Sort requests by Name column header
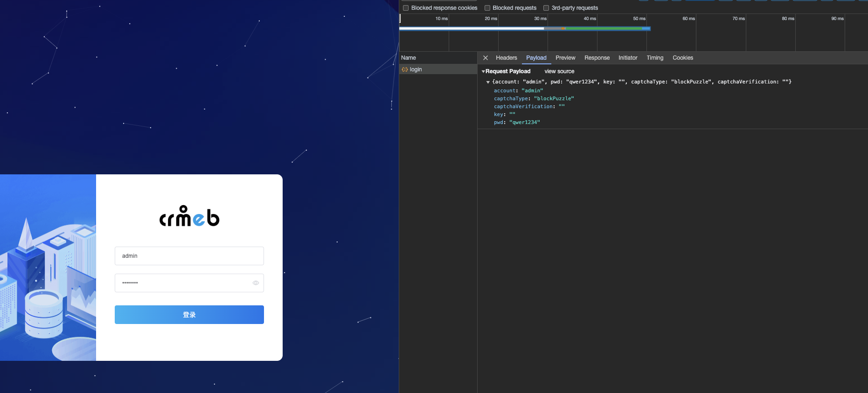The image size is (868, 393). coord(438,58)
